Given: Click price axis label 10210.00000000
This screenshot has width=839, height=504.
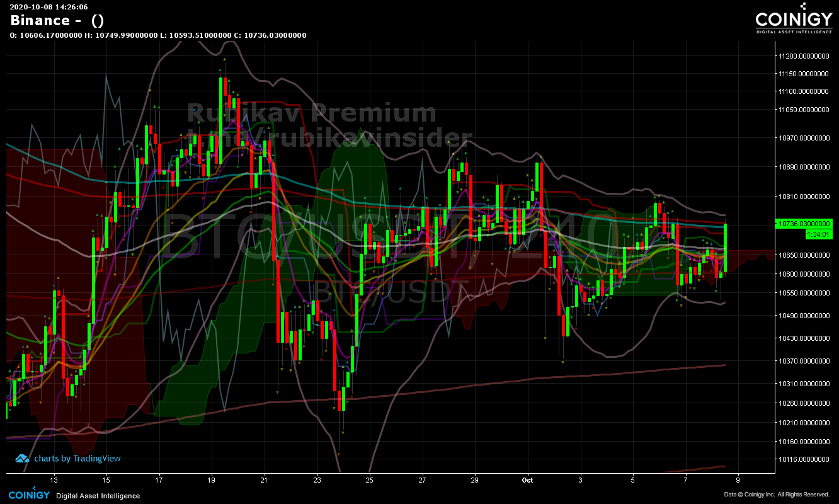Looking at the screenshot, I should 804,423.
